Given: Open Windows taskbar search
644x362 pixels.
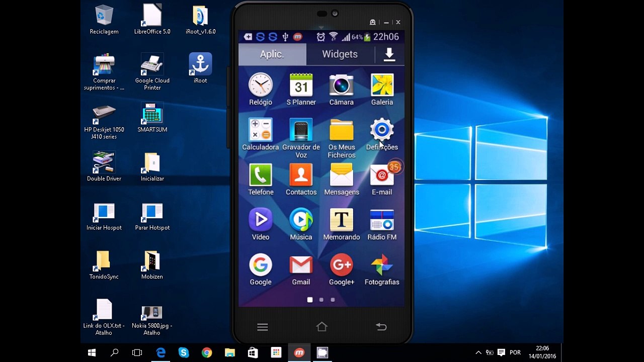Looking at the screenshot, I should (114, 353).
